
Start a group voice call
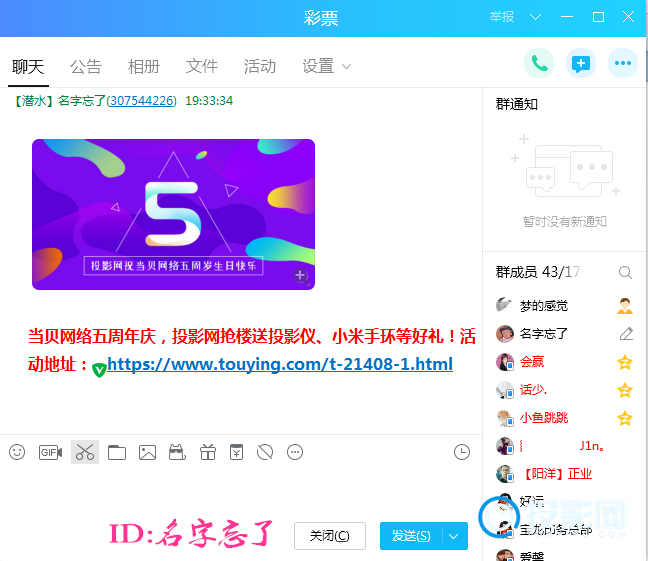tap(539, 63)
